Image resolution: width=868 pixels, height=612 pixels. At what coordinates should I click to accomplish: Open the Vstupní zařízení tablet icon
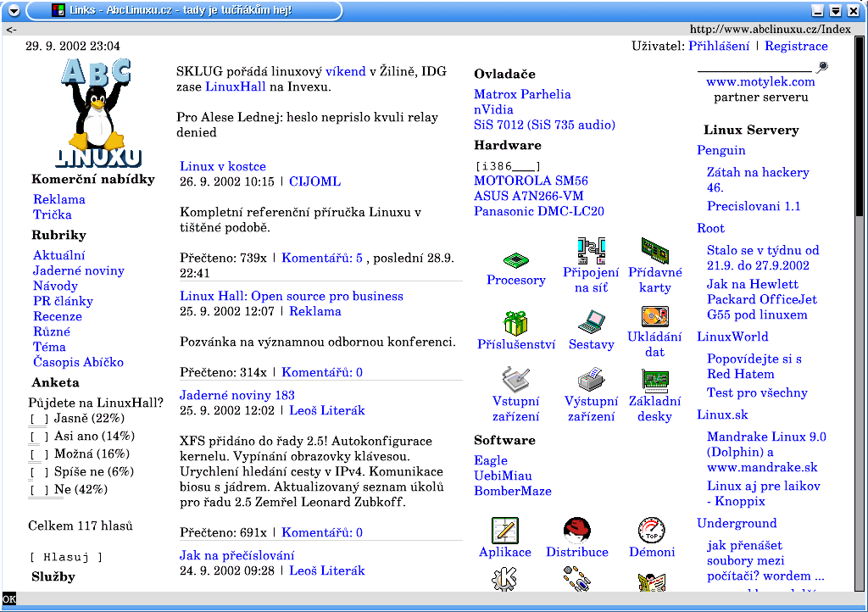[516, 379]
